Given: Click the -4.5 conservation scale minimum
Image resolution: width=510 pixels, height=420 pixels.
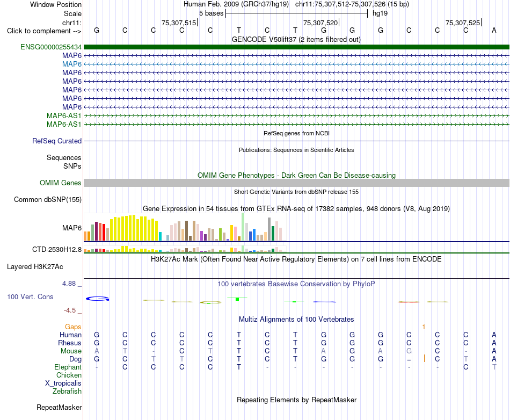Looking at the screenshot, I should coord(70,310).
